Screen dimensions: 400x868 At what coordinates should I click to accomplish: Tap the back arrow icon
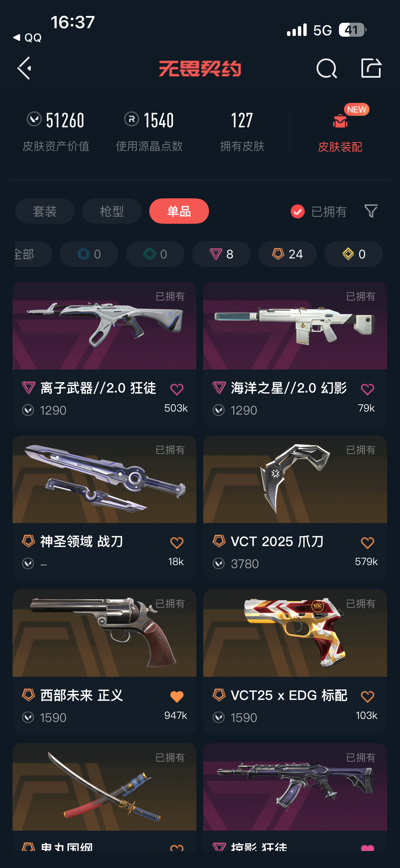pyautogui.click(x=24, y=68)
